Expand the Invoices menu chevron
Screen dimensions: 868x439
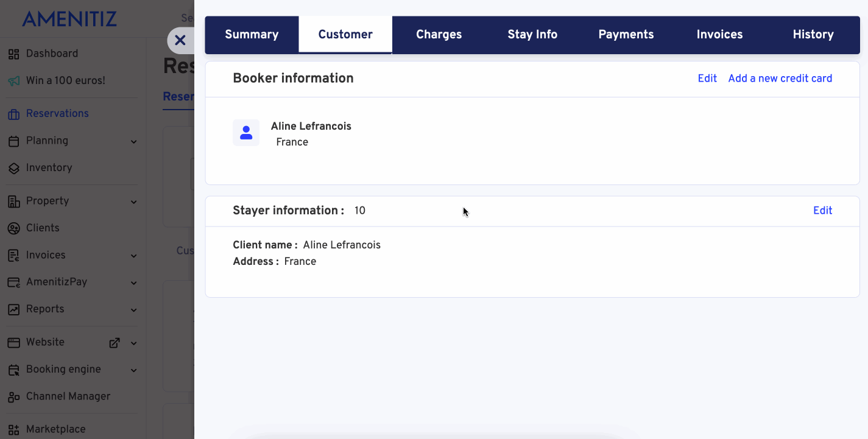pos(133,256)
